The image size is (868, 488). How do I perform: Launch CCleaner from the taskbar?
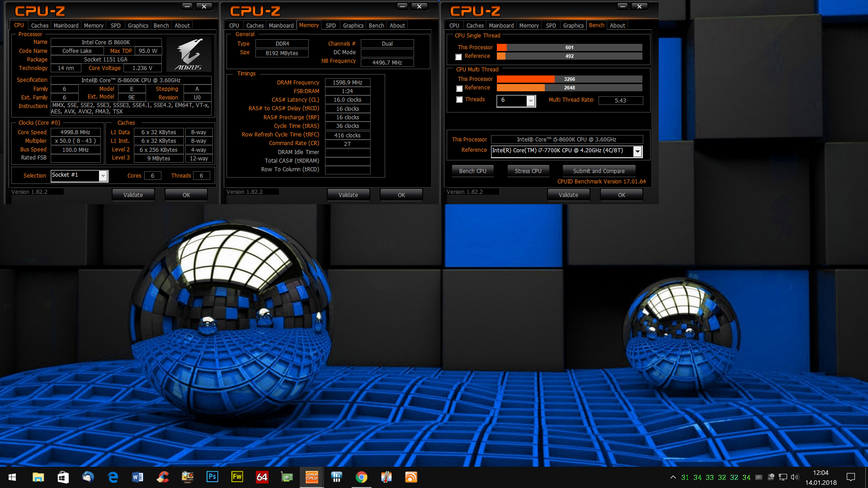tap(163, 477)
